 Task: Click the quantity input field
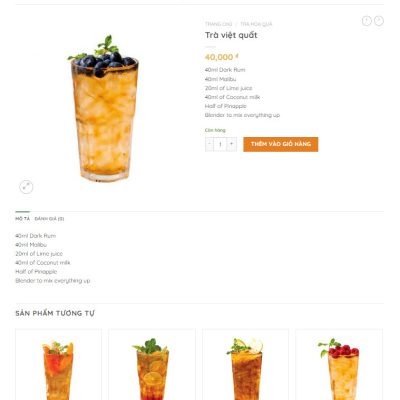point(220,144)
